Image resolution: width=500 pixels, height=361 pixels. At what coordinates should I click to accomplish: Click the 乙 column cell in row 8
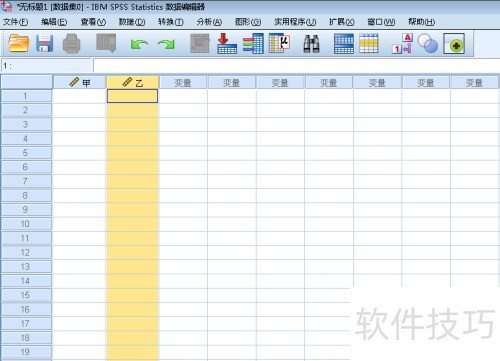[x=133, y=196]
